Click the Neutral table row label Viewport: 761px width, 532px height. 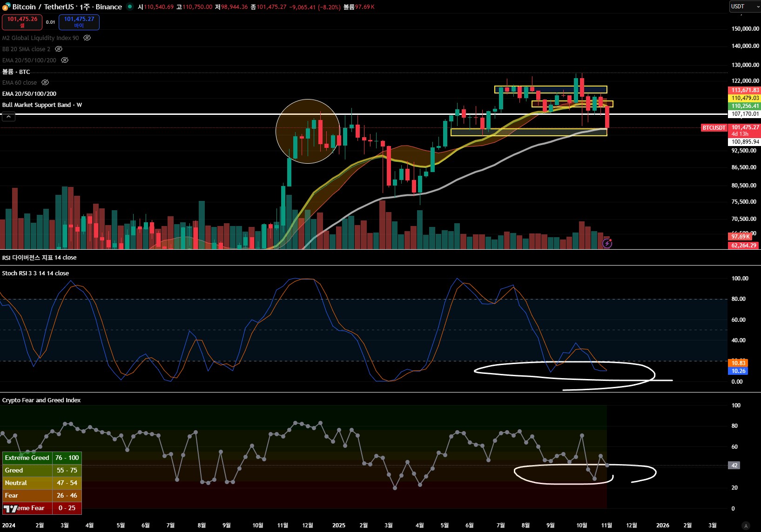27,483
